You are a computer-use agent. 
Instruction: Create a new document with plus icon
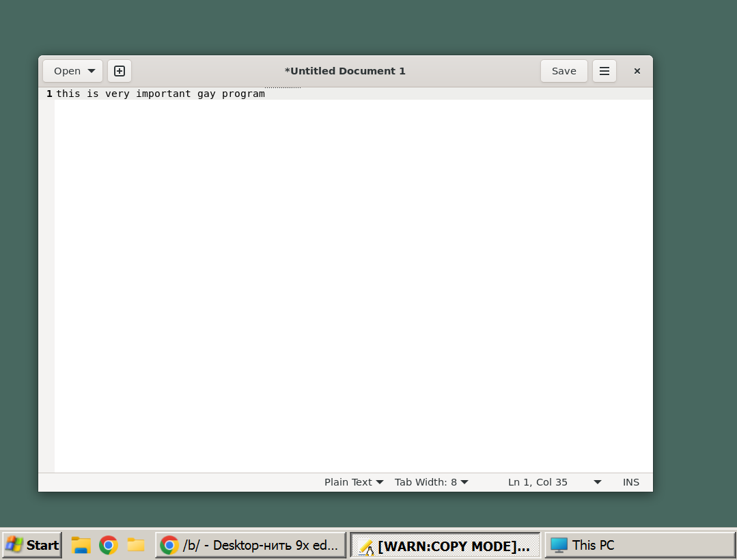[x=120, y=71]
